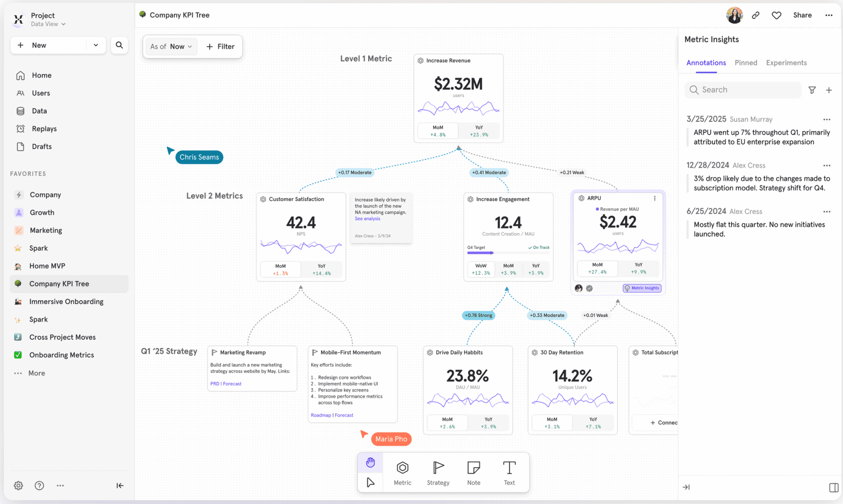The width and height of the screenshot is (843, 504).
Task: Open annotation filter funnel icon
Action: 812,90
